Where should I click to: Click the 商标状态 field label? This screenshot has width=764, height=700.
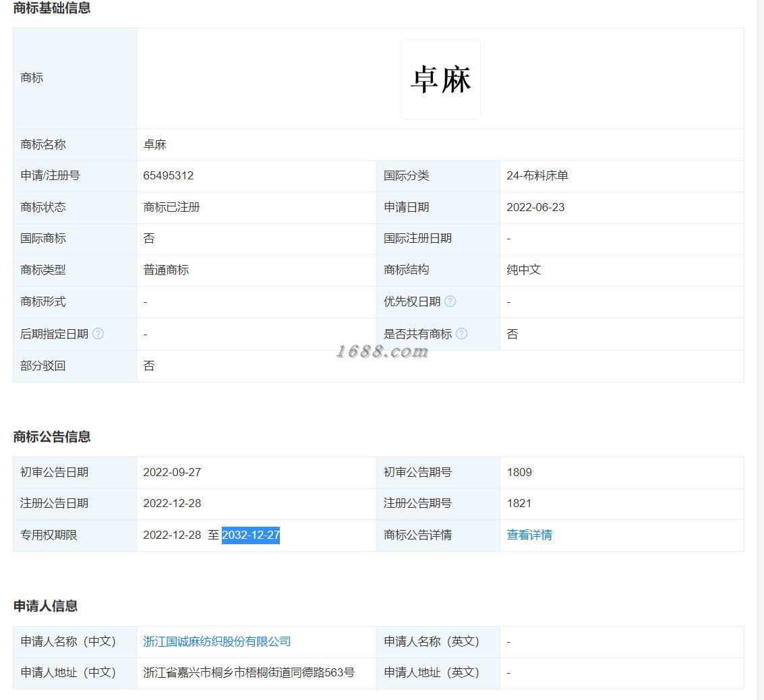coord(43,207)
